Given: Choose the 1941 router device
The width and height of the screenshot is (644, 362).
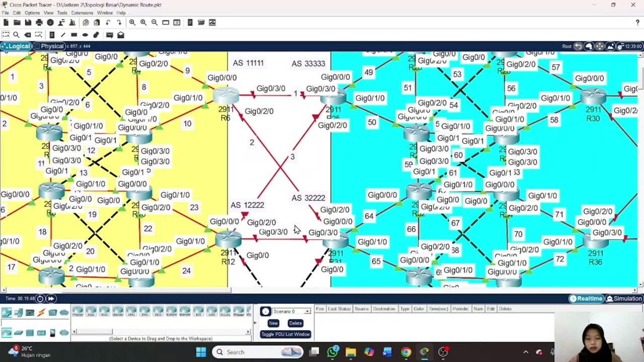Looking at the screenshot, I should click(131, 312).
